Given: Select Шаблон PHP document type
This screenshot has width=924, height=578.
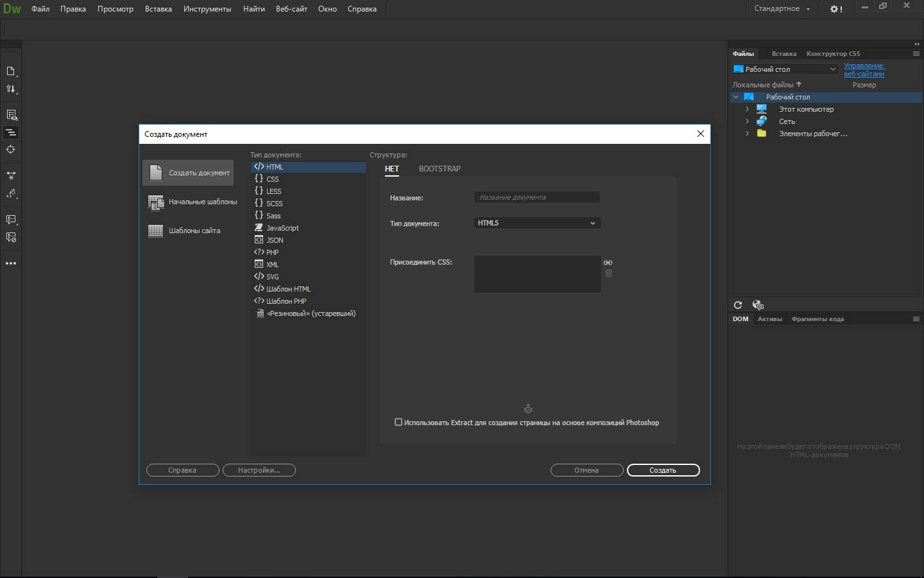Looking at the screenshot, I should (x=308, y=301).
